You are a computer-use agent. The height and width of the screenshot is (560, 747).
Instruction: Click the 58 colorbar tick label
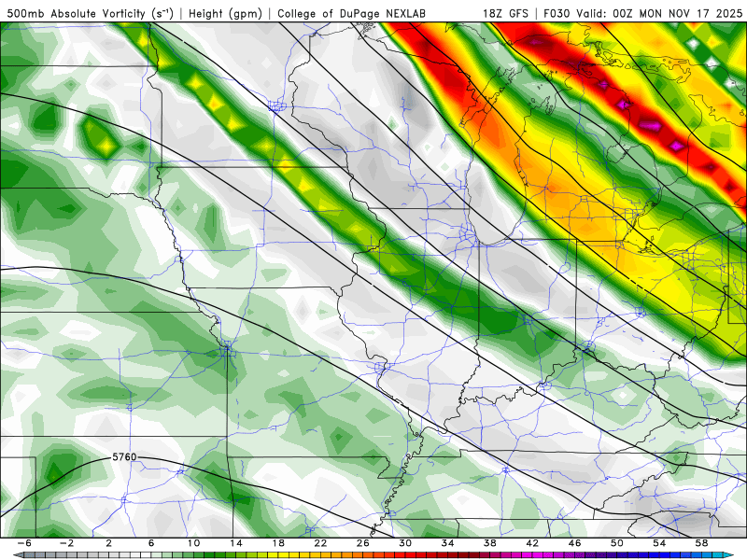click(x=701, y=543)
